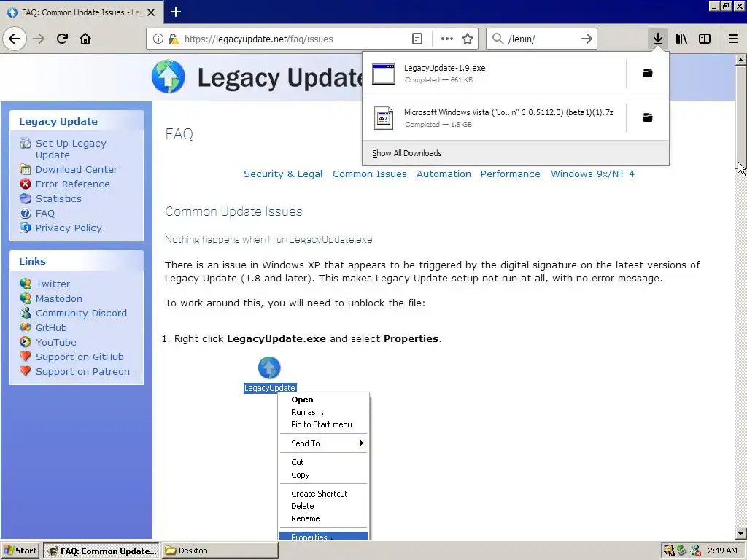Open Error Reference sidebar link

[x=72, y=184]
